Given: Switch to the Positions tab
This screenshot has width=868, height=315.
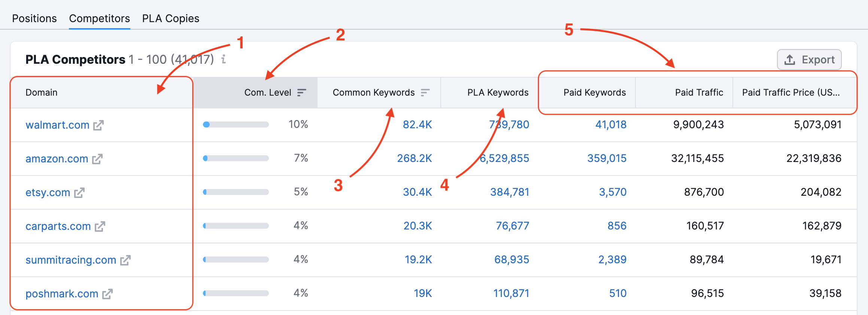Looking at the screenshot, I should click(34, 18).
